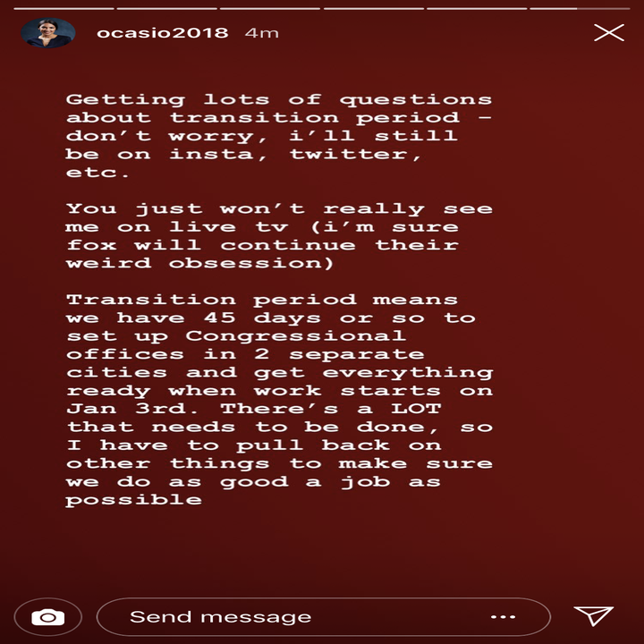Focus the Send message input field

(x=324, y=617)
